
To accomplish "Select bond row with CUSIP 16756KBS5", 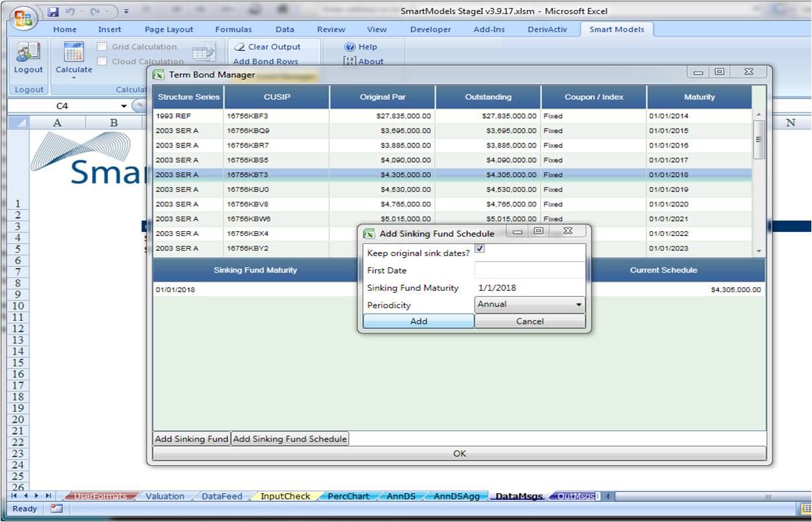I will click(453, 160).
